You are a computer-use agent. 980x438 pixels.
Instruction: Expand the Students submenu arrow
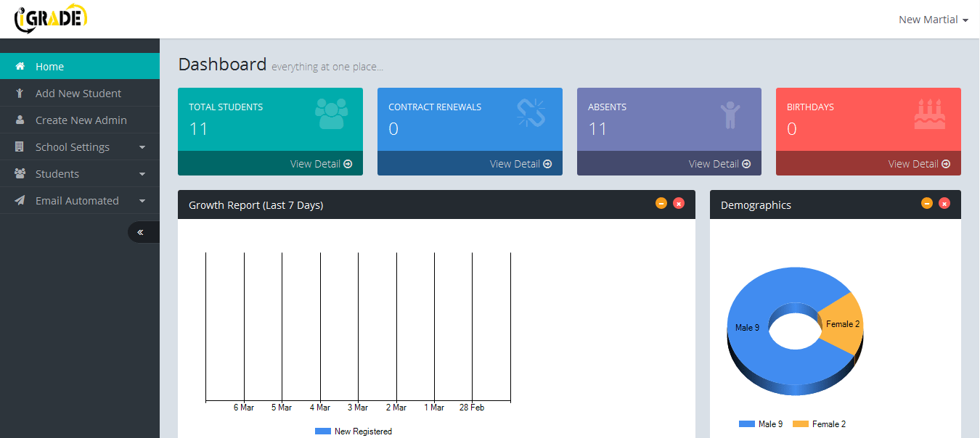(142, 174)
